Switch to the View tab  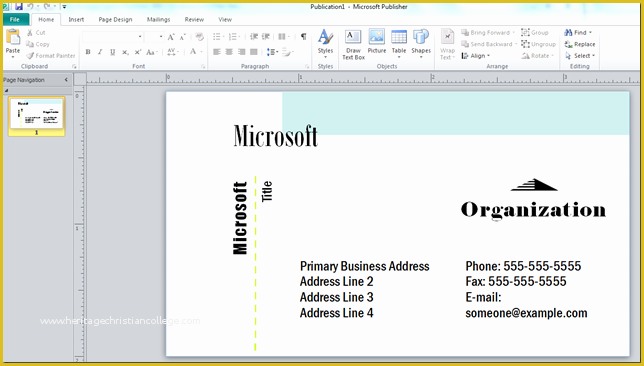(x=225, y=19)
